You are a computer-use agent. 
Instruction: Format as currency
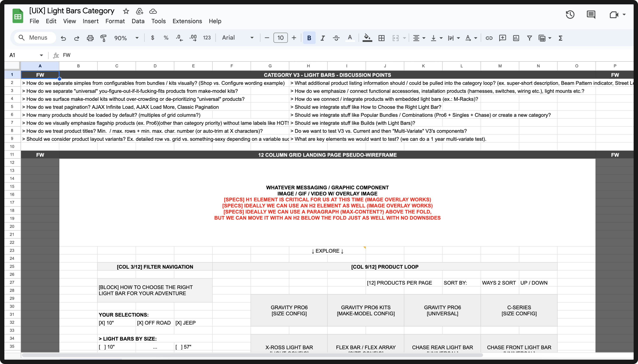(x=153, y=38)
